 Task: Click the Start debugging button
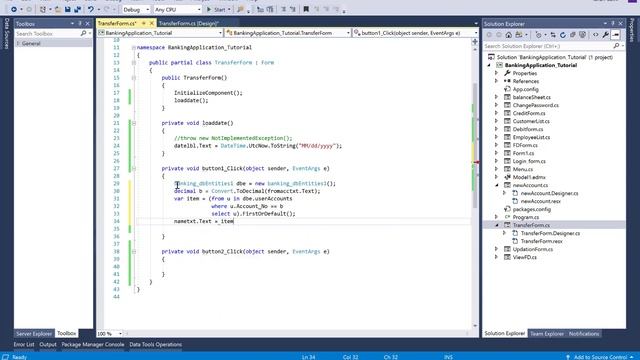pos(218,9)
